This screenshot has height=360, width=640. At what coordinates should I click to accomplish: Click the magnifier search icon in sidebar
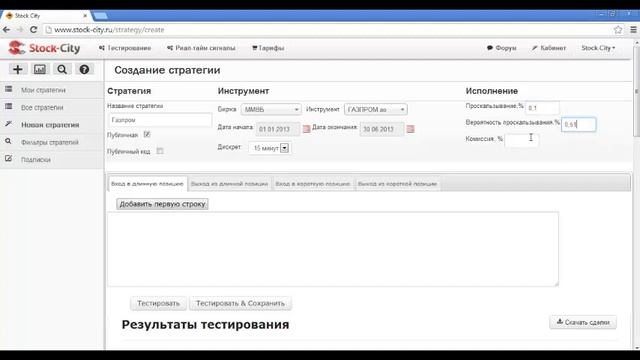(62, 69)
